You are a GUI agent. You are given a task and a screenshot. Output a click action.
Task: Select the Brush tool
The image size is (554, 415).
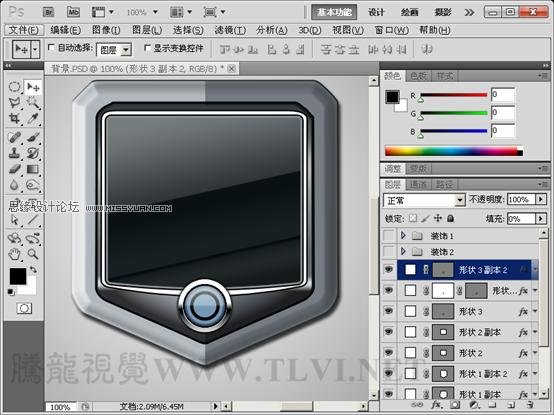pyautogui.click(x=33, y=137)
